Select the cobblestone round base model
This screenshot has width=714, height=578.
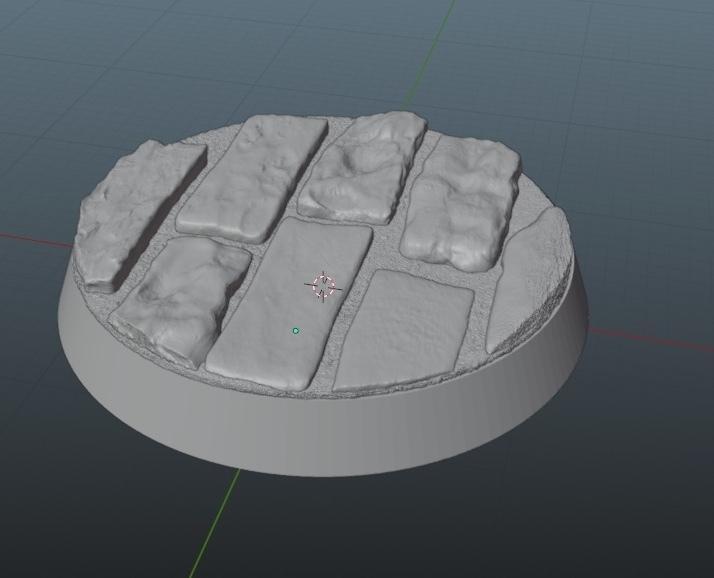(323, 292)
